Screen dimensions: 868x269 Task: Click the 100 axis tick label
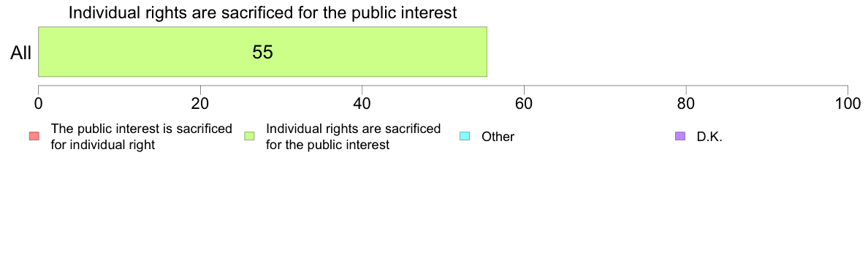[x=848, y=103]
